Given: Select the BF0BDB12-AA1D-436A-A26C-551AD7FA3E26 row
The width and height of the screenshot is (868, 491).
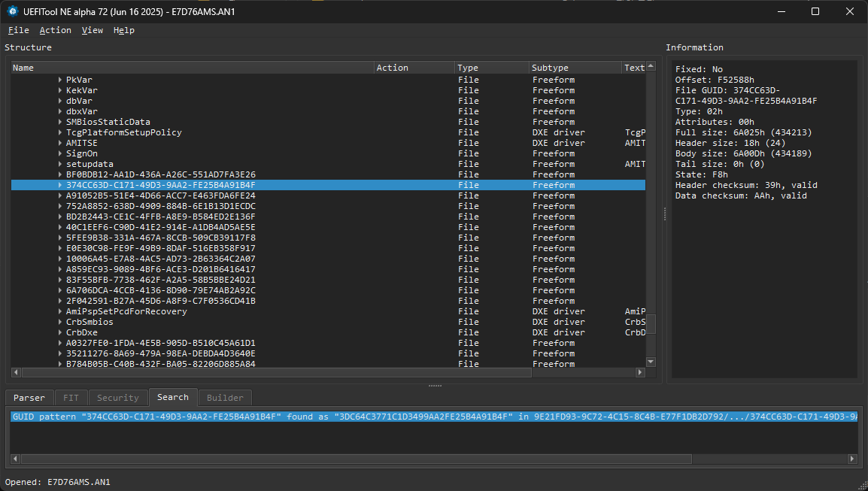Looking at the screenshot, I should (328, 174).
